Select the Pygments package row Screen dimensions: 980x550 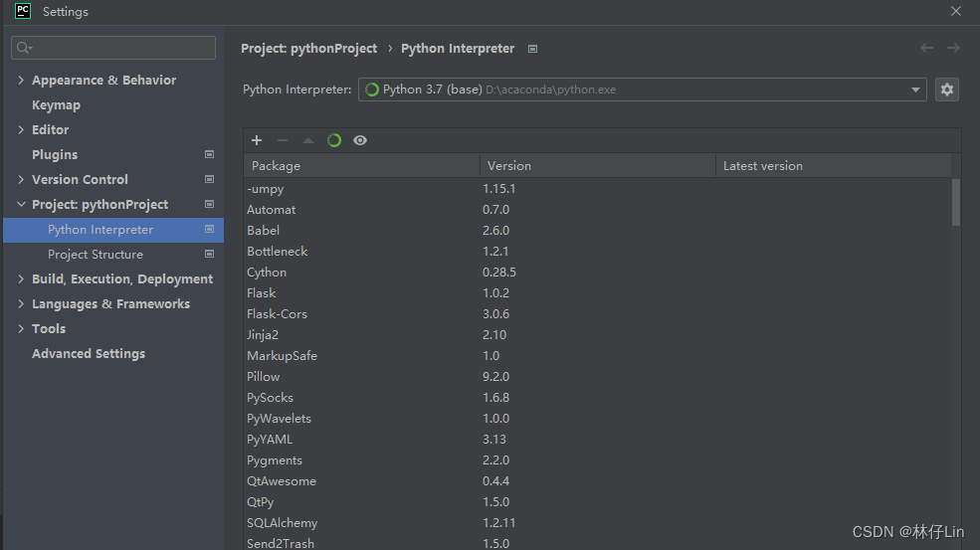(598, 460)
